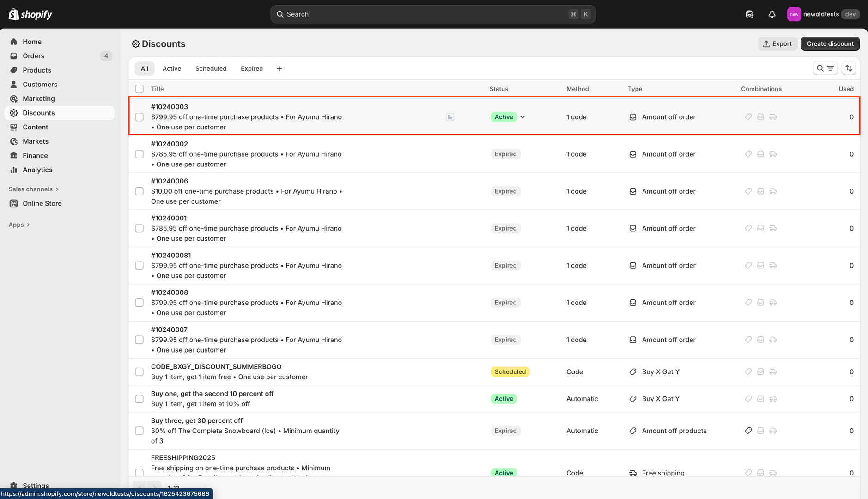Click the Analytics bar chart icon in sidebar
Screen dimensions: 868x499
[14, 170]
